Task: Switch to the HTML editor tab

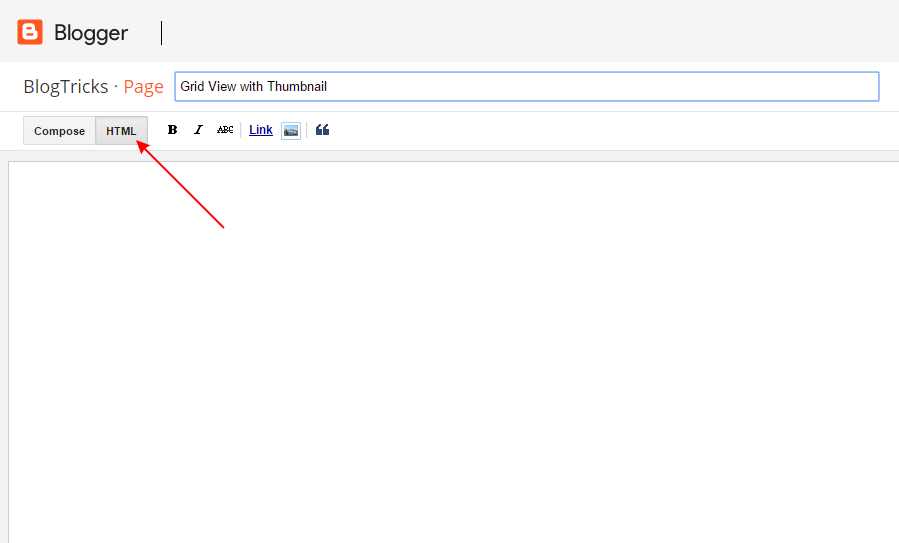Action: pos(121,131)
